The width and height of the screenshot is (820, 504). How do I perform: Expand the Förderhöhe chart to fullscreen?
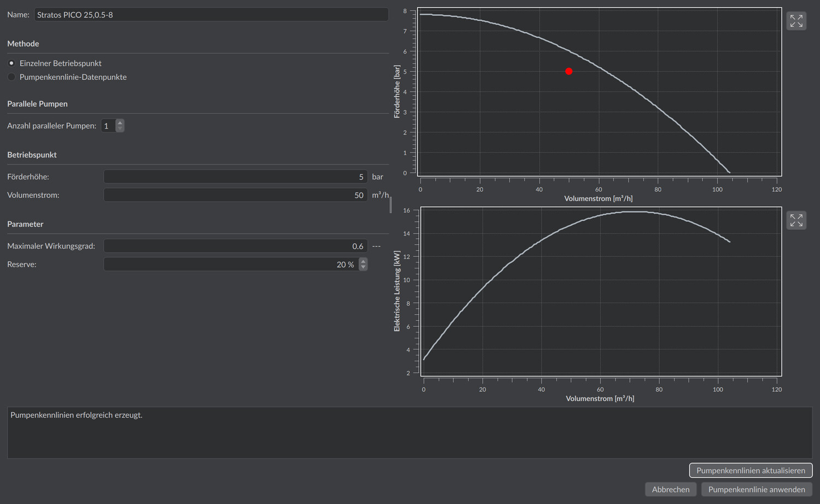(x=796, y=21)
